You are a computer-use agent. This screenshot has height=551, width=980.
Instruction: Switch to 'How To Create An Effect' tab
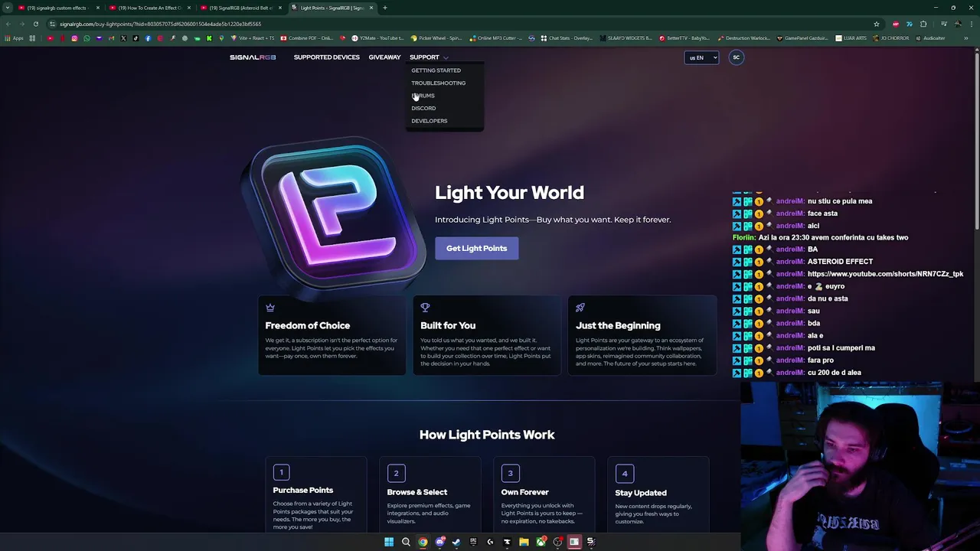pyautogui.click(x=149, y=8)
